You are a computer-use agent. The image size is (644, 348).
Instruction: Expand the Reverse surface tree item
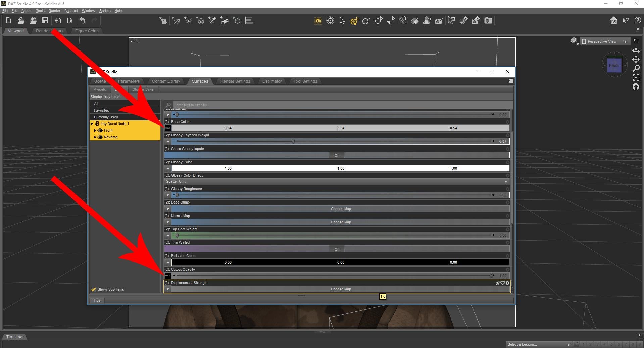(95, 137)
